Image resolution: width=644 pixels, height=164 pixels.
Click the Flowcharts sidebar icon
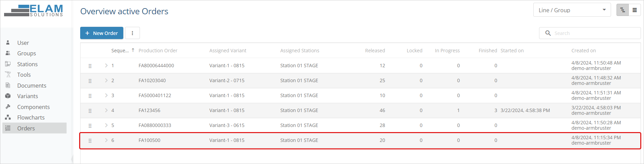[8, 117]
